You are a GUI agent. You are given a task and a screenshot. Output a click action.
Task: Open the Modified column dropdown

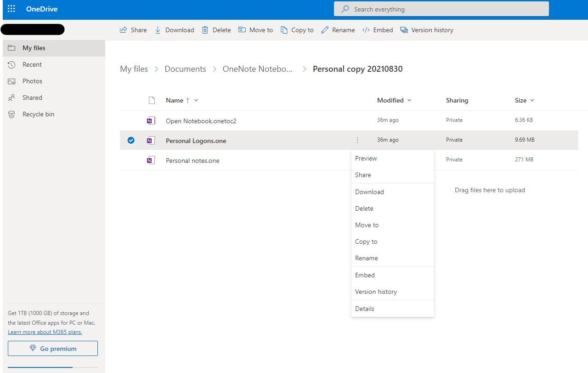tap(409, 100)
